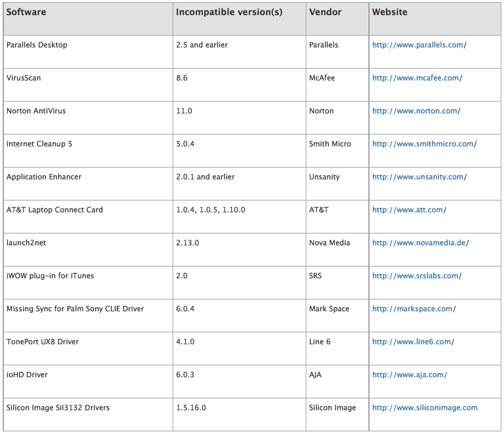Visit the Smith Micro website link

pos(424,144)
